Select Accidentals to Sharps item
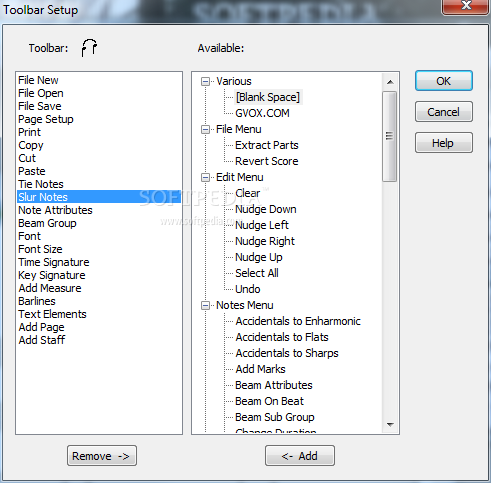This screenshot has width=491, height=483. pyautogui.click(x=287, y=353)
